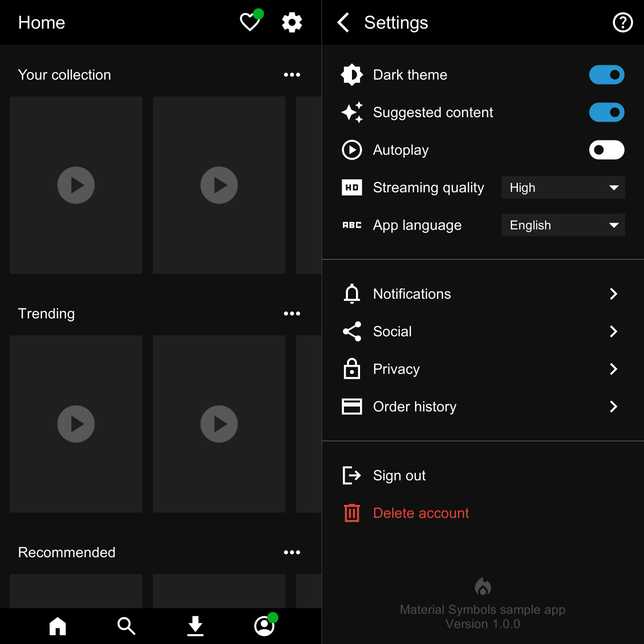Play the first Your collection video

click(x=76, y=185)
